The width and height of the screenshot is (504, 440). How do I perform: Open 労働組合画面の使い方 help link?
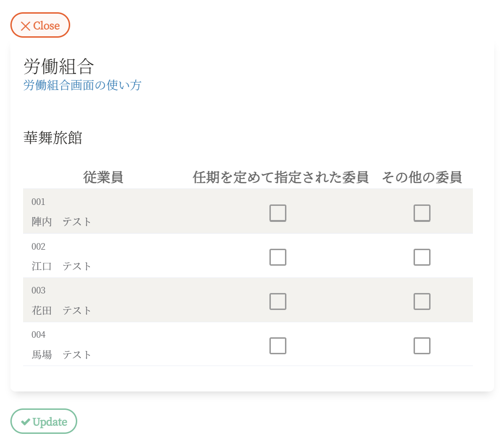click(x=82, y=85)
